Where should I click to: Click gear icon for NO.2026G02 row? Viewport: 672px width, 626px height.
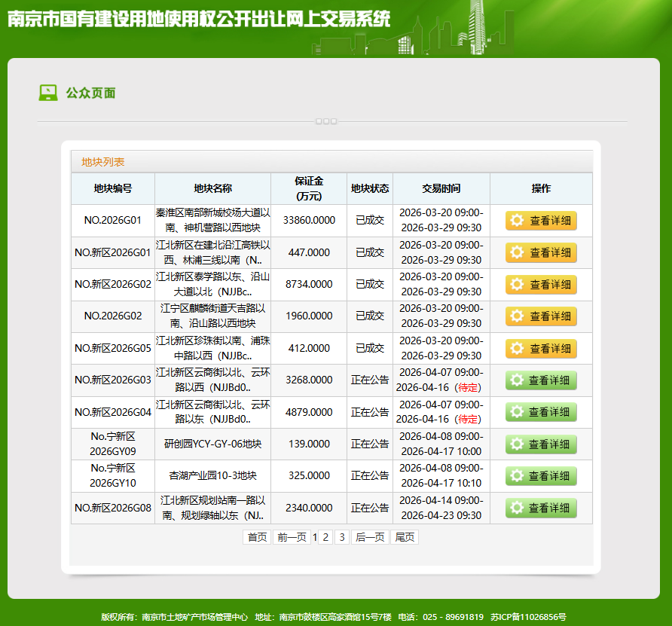click(x=517, y=316)
